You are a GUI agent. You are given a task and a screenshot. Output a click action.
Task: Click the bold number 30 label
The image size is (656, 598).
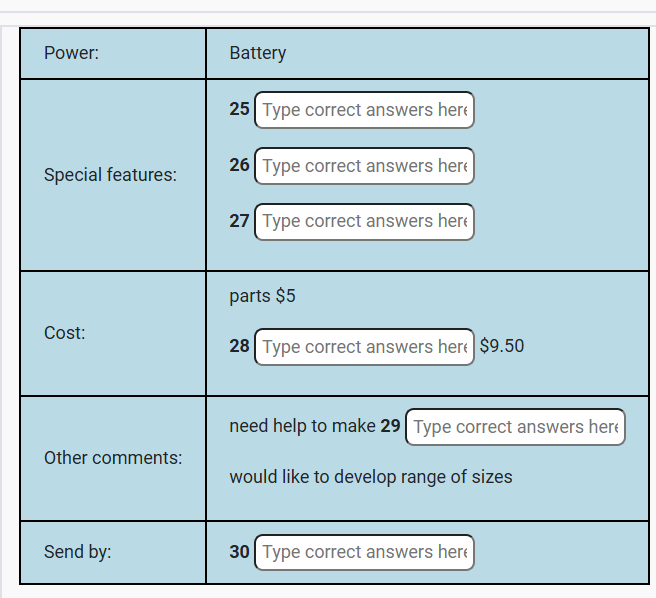[x=239, y=551]
